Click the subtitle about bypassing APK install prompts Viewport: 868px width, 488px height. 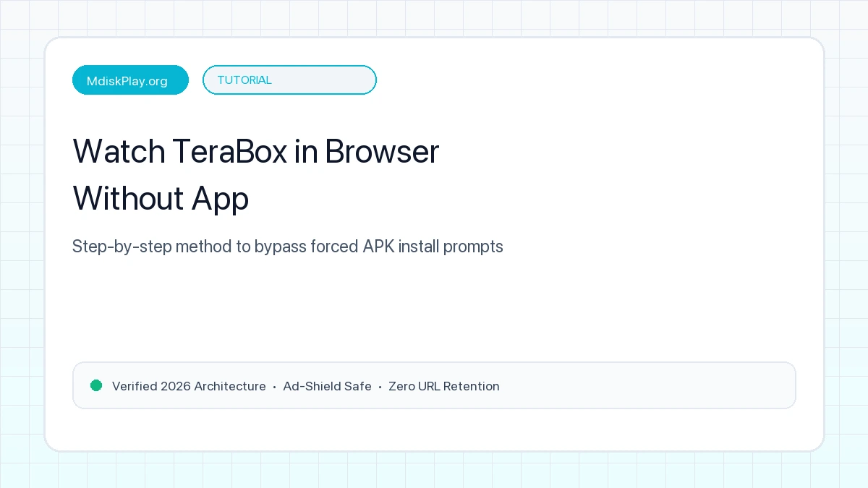pos(288,247)
